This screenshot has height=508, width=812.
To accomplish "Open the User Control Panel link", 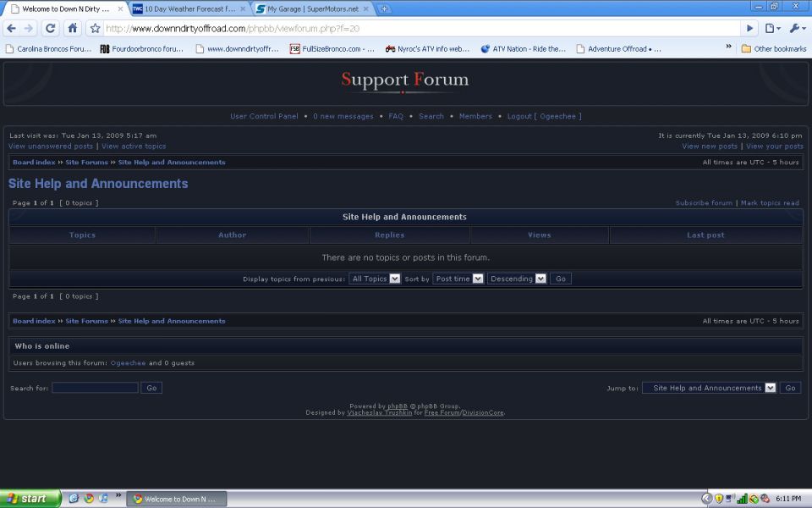I will [x=264, y=116].
